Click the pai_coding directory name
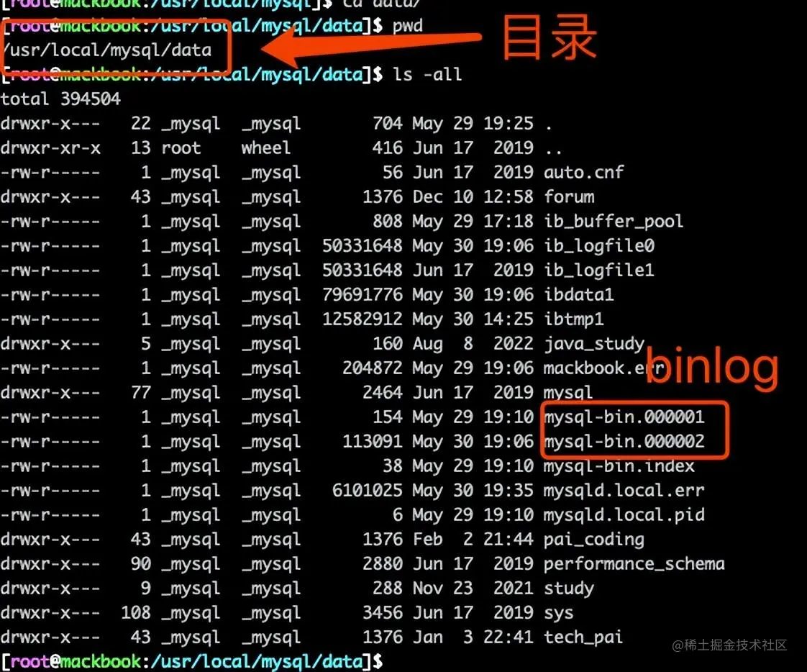The width and height of the screenshot is (807, 672). coord(594,539)
